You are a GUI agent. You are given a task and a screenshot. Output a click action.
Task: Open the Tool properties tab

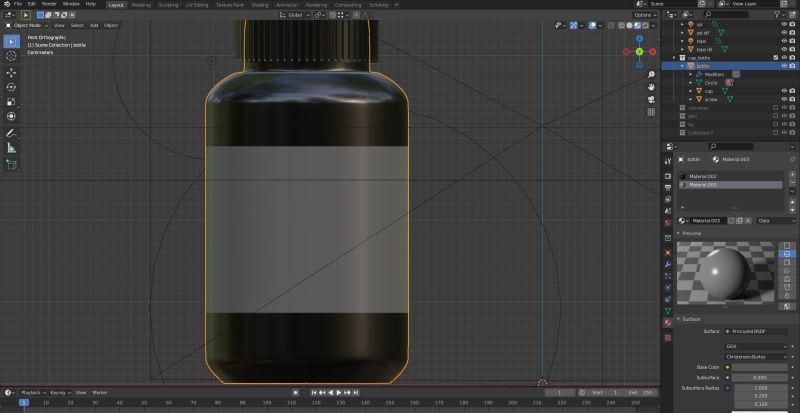(x=668, y=161)
